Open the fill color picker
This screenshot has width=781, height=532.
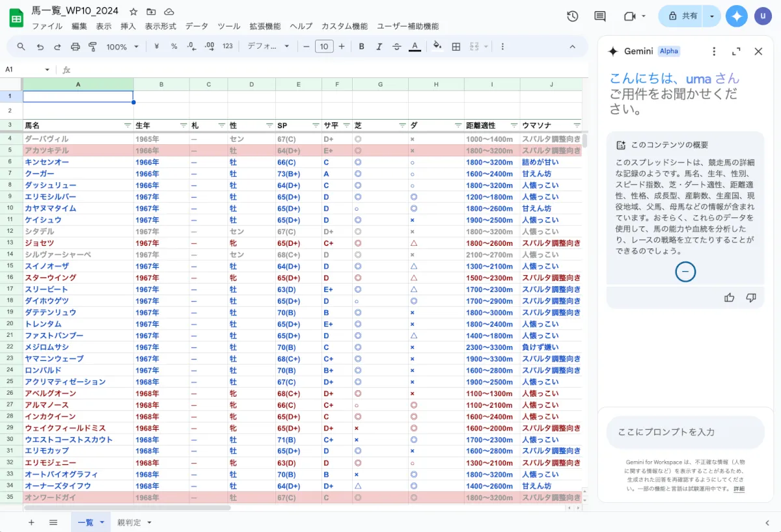click(x=437, y=47)
